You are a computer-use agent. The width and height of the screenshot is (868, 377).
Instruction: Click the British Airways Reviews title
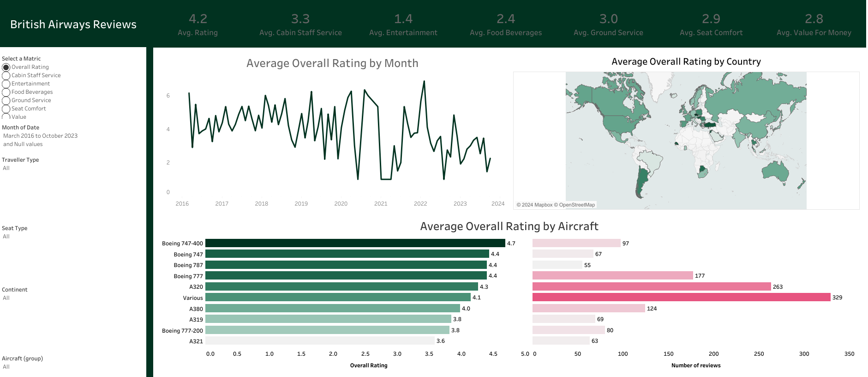pos(73,24)
